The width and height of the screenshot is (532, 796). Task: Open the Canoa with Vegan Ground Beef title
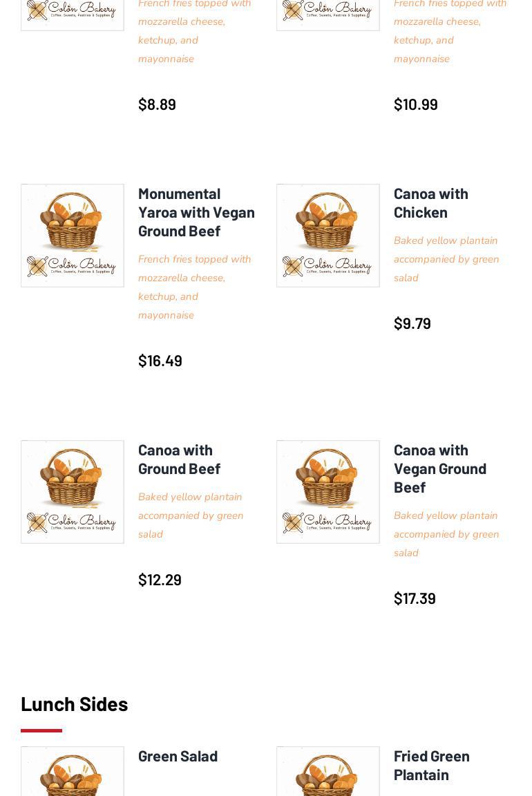point(440,468)
